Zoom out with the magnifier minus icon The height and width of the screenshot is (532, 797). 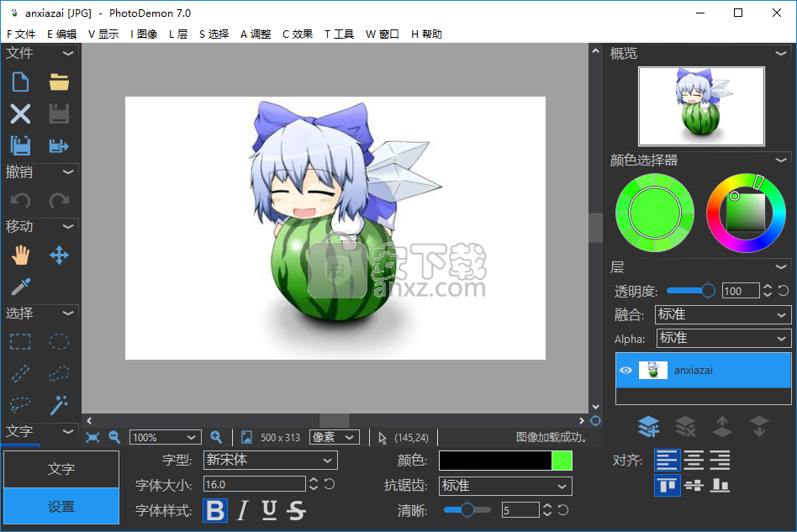tap(114, 437)
